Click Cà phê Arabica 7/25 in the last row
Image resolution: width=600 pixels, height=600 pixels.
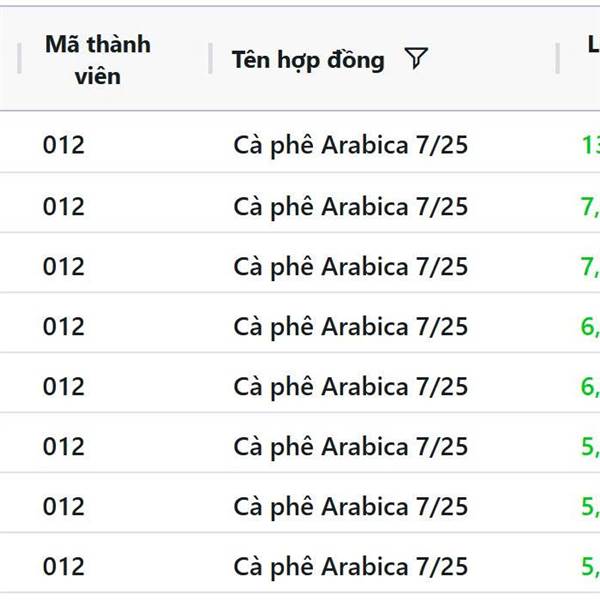tap(351, 567)
